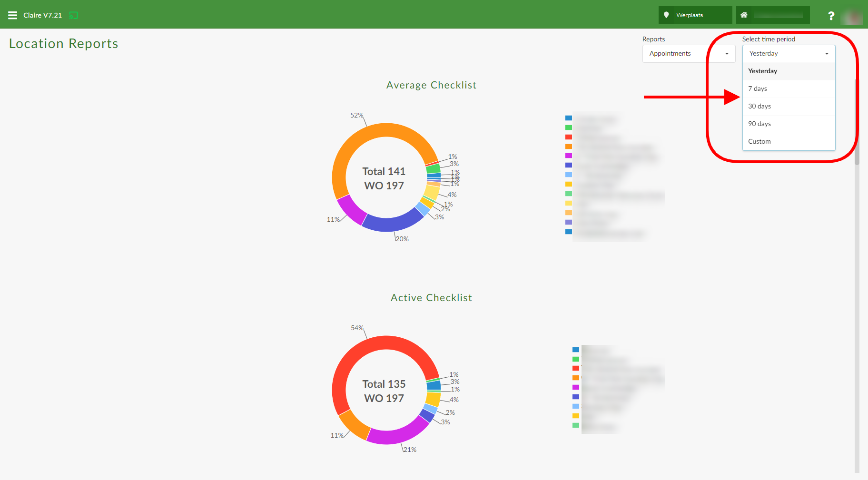Click the home icon in header

(744, 15)
